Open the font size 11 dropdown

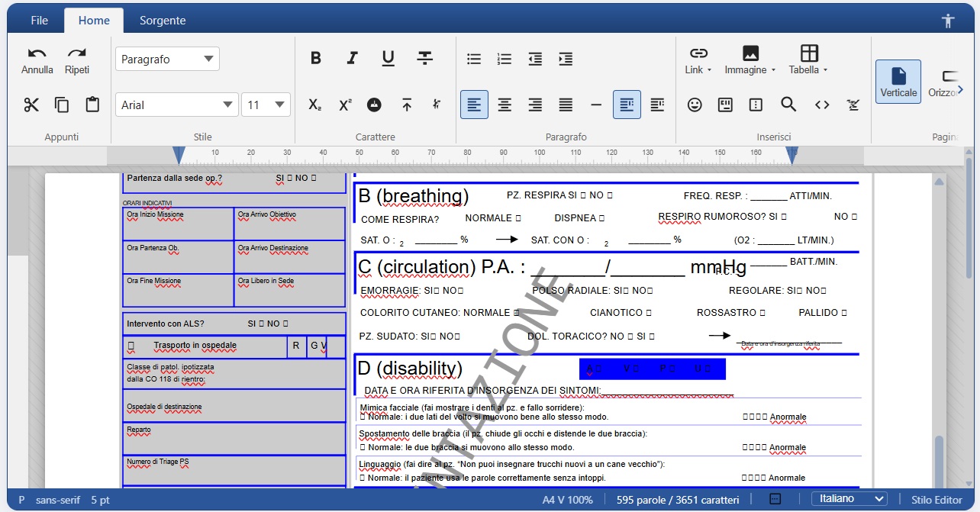(266, 105)
